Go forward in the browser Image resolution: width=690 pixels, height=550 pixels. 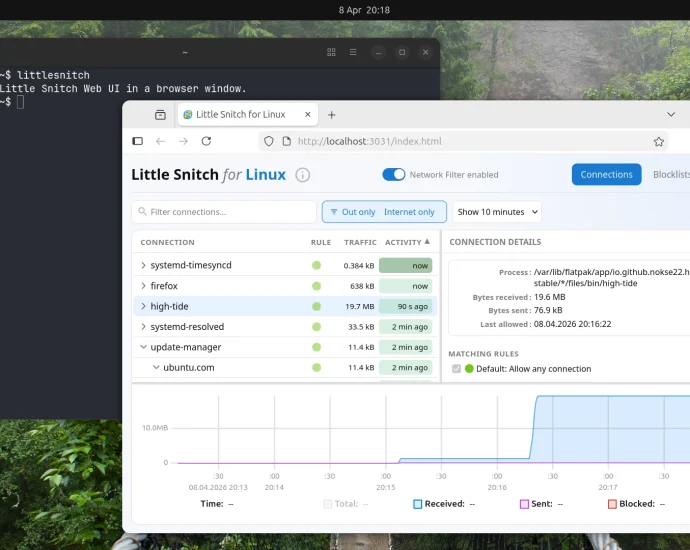[x=184, y=141]
